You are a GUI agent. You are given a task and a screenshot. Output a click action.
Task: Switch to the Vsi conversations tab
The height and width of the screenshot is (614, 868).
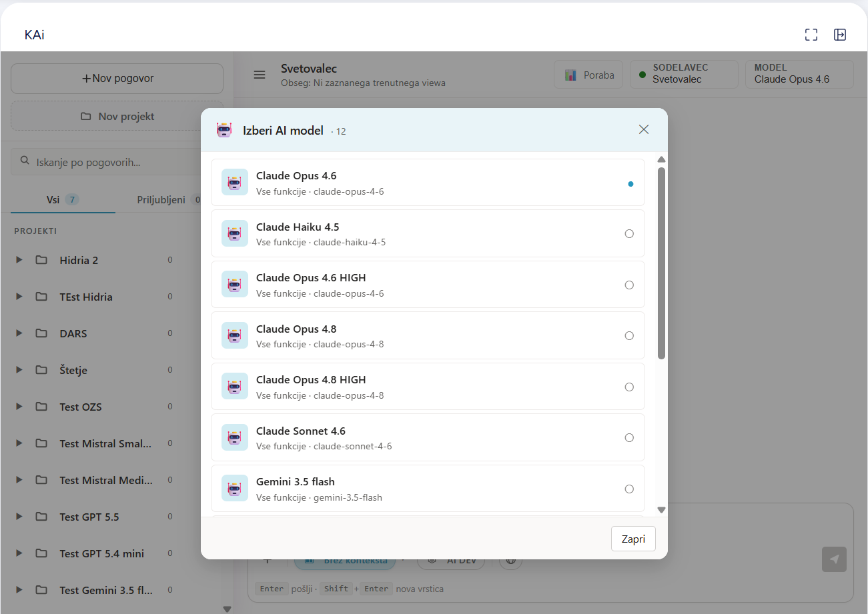63,199
